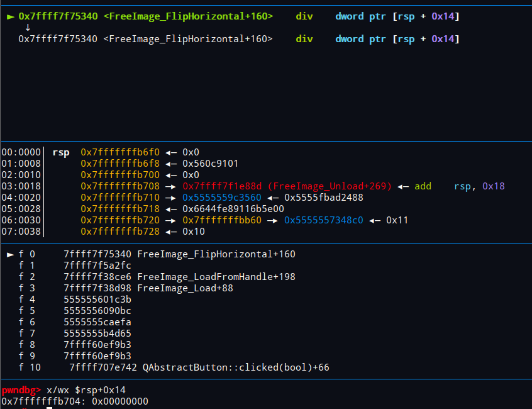
Task: Click stack offset label 03:0018
Action: [x=21, y=186]
